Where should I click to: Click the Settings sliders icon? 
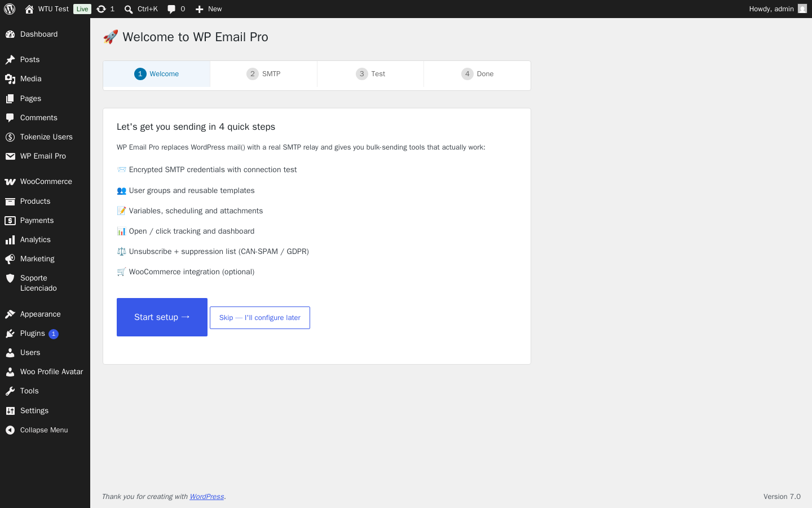(10, 411)
